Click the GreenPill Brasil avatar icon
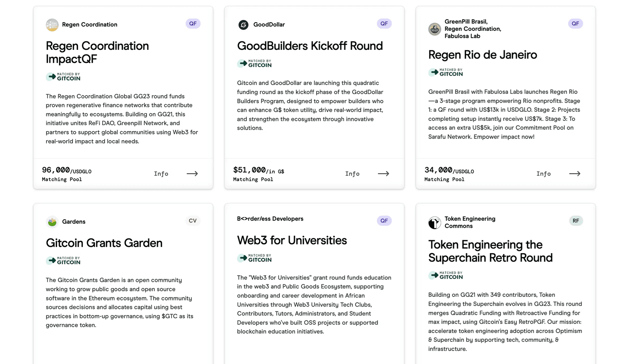The height and width of the screenshot is (364, 630). pyautogui.click(x=434, y=29)
